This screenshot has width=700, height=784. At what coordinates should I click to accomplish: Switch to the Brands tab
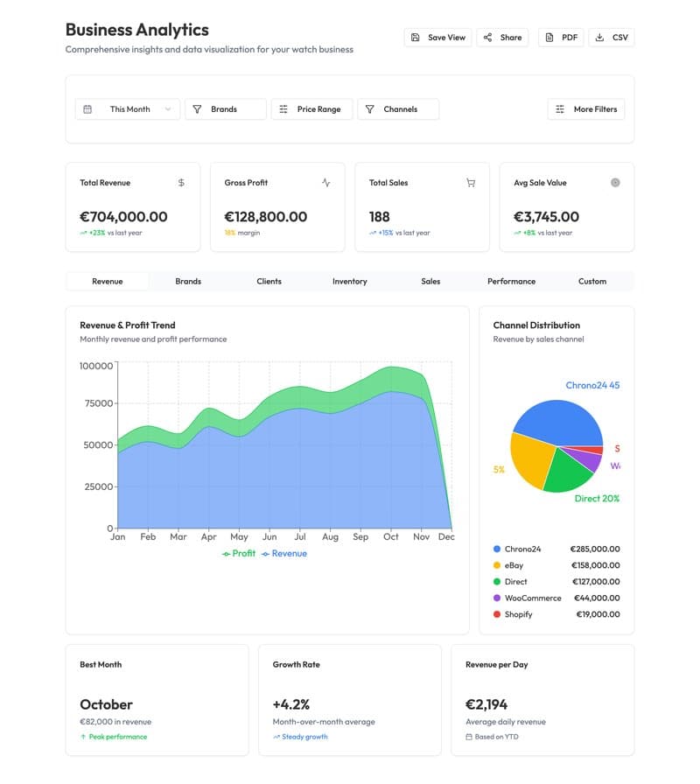[x=188, y=282]
